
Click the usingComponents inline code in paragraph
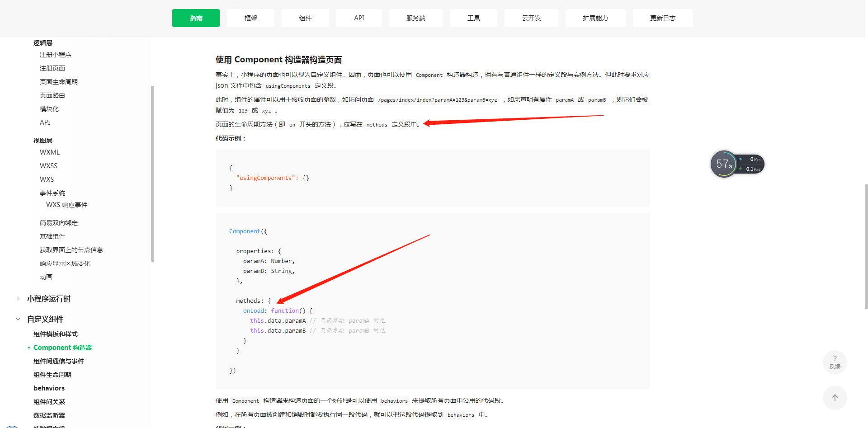tap(288, 86)
